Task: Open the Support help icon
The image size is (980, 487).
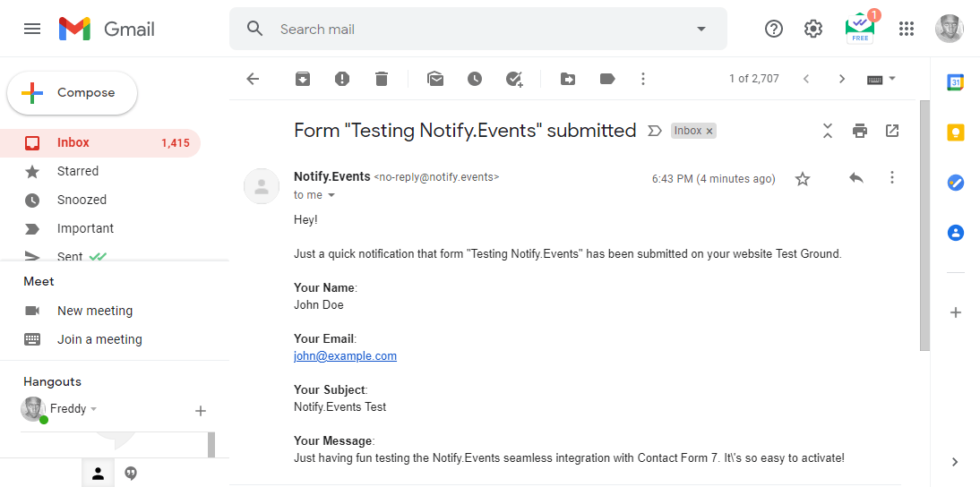Action: (x=774, y=29)
